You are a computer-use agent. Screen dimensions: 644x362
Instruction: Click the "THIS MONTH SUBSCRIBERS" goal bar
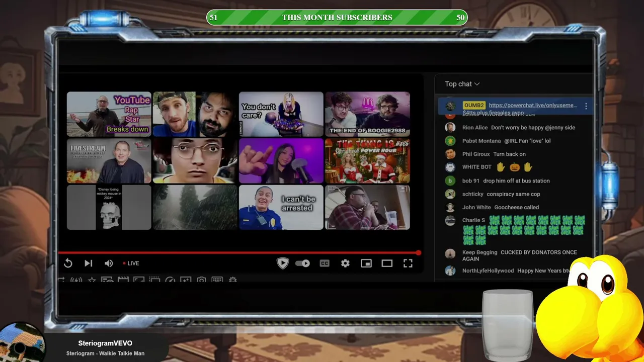coord(337,18)
